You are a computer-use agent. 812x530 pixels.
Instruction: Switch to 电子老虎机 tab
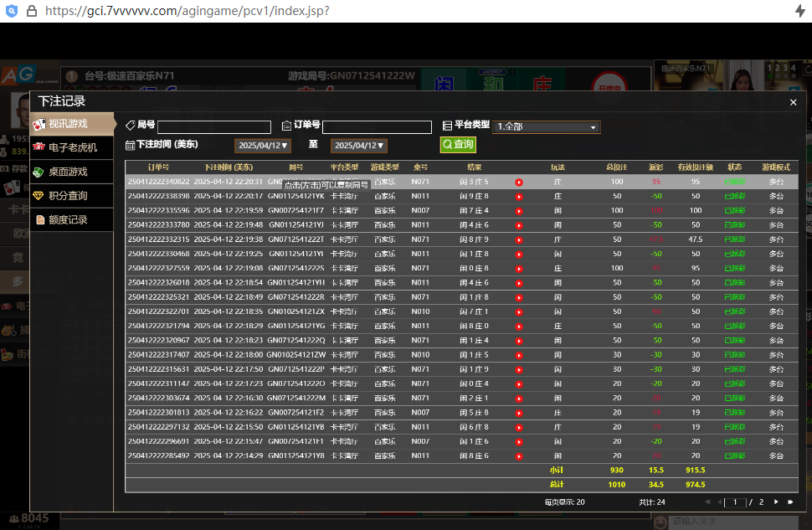pyautogui.click(x=72, y=147)
